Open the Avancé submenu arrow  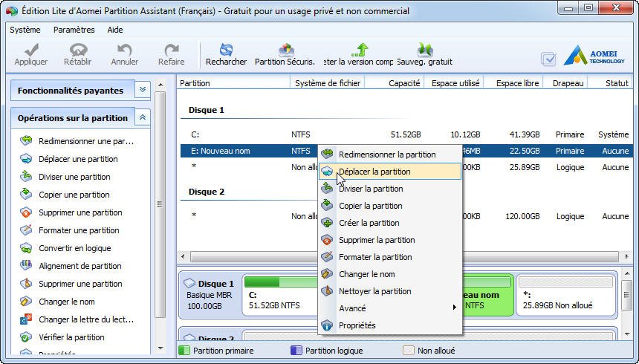coord(455,308)
